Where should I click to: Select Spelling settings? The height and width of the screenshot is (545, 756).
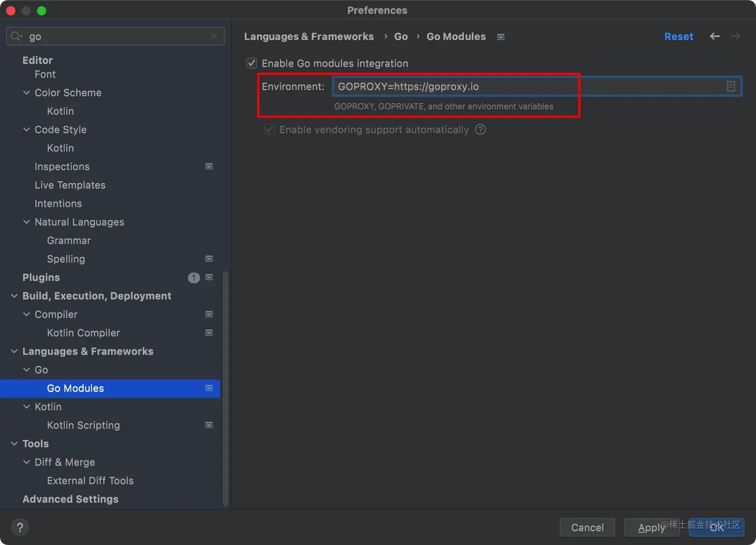[66, 259]
